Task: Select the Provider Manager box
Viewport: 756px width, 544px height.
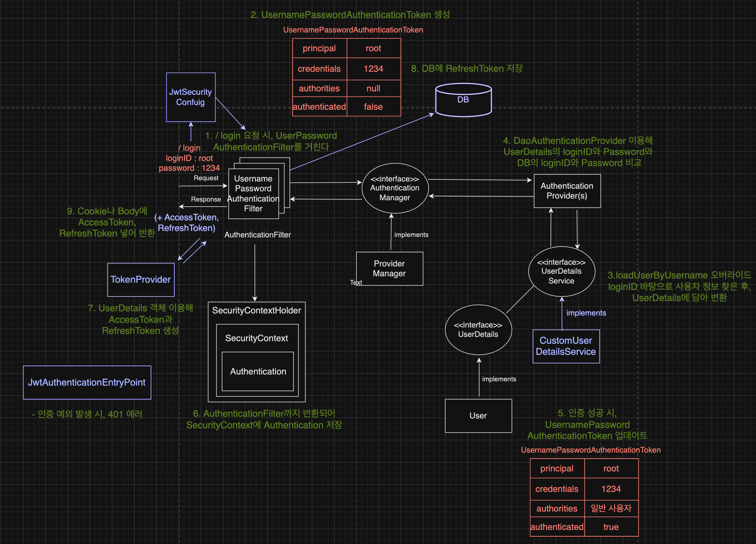Action: click(389, 269)
